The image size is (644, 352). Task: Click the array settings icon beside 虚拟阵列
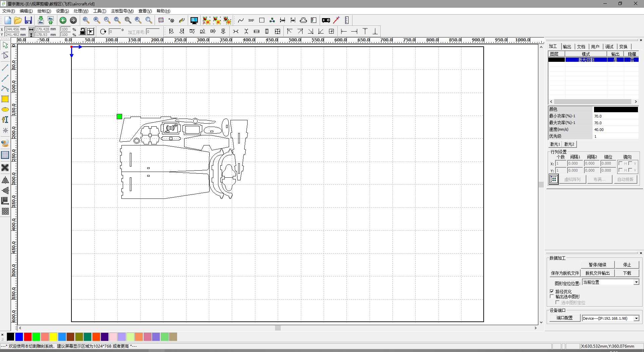click(553, 179)
